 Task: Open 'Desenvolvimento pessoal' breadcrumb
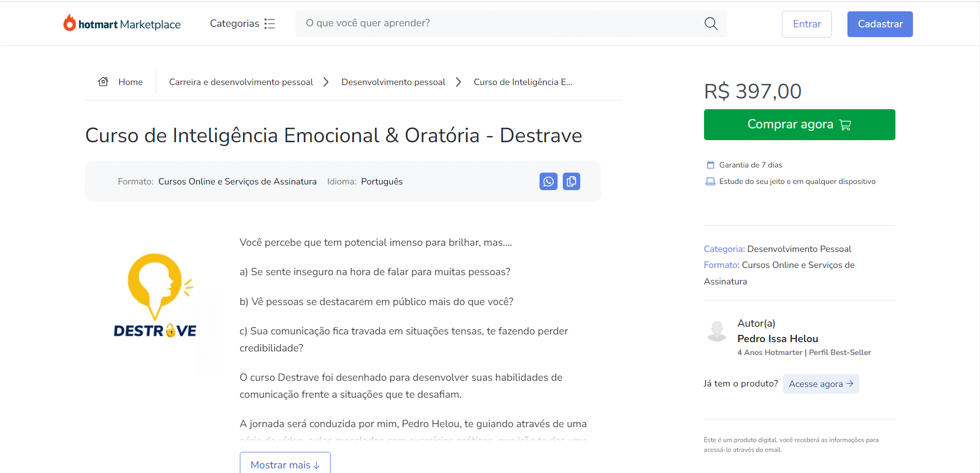click(393, 82)
